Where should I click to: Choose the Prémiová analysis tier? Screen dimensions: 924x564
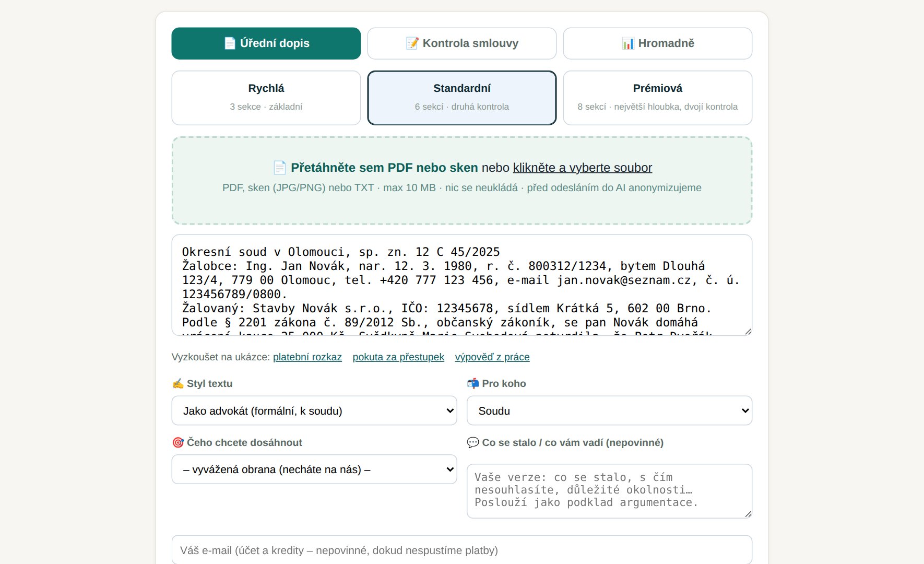[x=658, y=98]
